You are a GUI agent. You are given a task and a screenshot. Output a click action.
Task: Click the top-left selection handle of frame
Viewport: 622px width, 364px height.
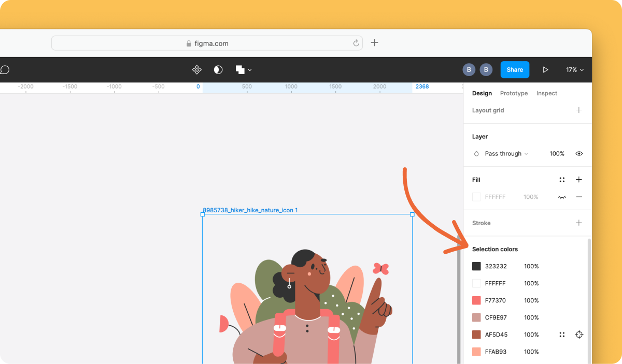point(202,214)
